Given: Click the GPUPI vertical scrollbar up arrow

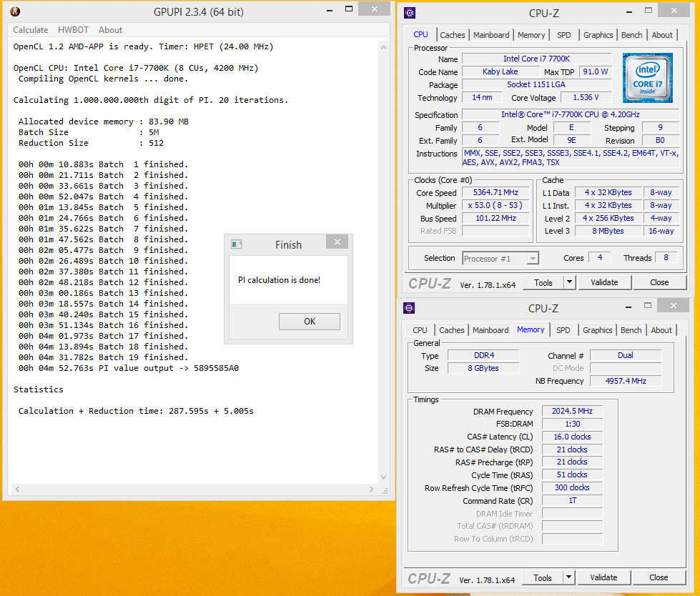Looking at the screenshot, I should point(383,47).
